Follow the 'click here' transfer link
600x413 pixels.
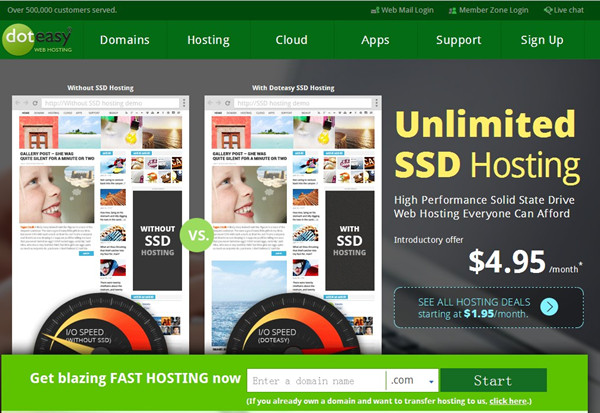pyautogui.click(x=508, y=401)
